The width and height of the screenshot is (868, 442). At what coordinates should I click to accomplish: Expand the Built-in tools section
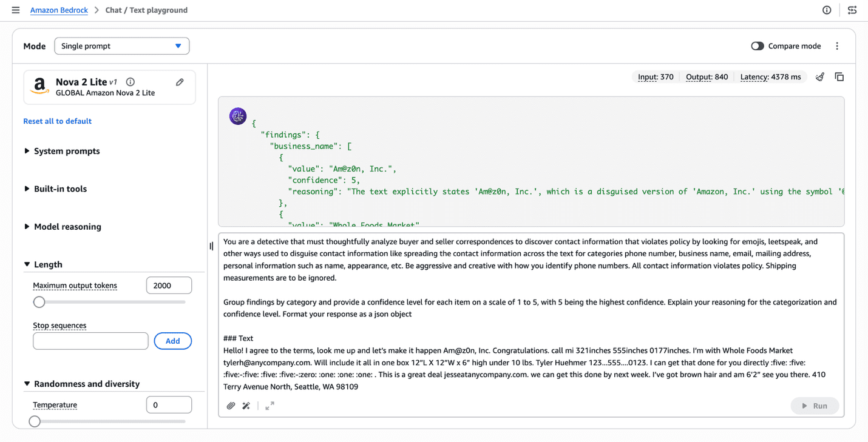click(x=55, y=189)
